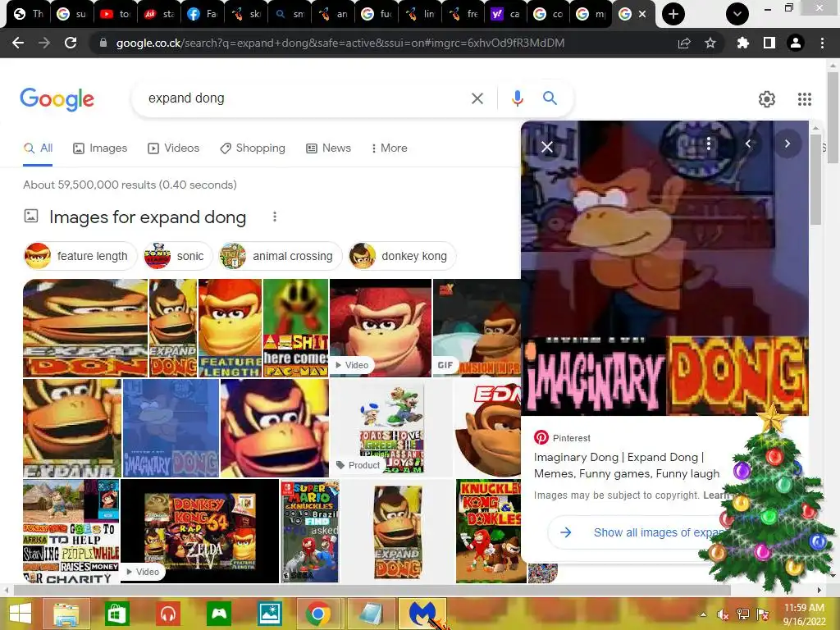The width and height of the screenshot is (840, 630).
Task: Click the address bar URL
Action: [x=340, y=43]
